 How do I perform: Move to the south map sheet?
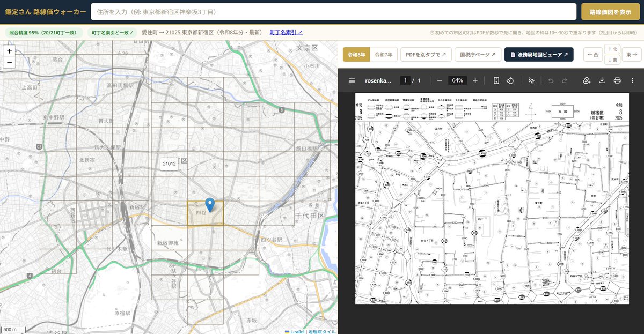612,60
